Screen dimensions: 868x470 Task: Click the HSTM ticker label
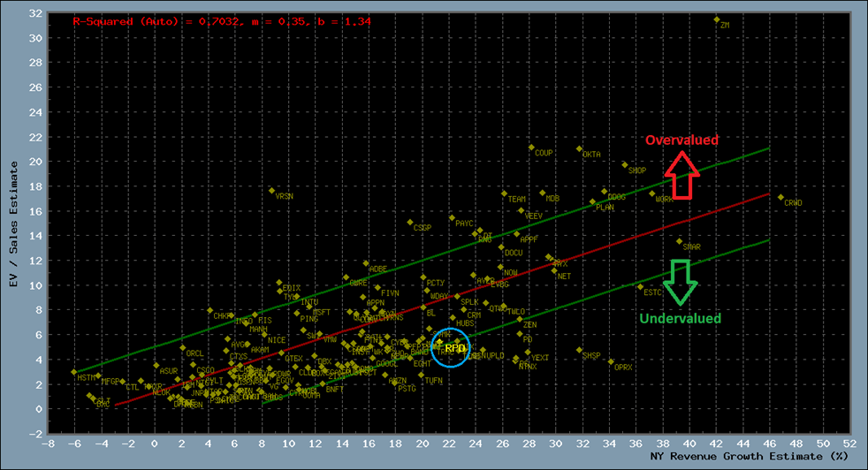87,378
